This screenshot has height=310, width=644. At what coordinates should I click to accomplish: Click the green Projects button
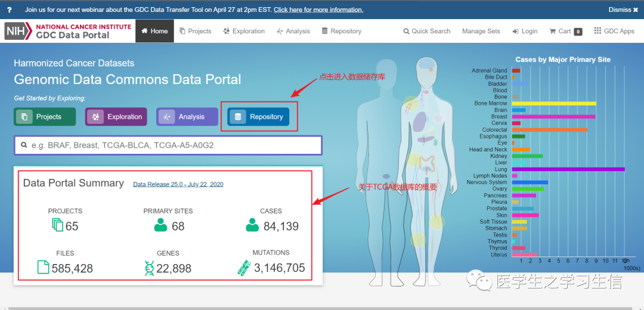(45, 117)
